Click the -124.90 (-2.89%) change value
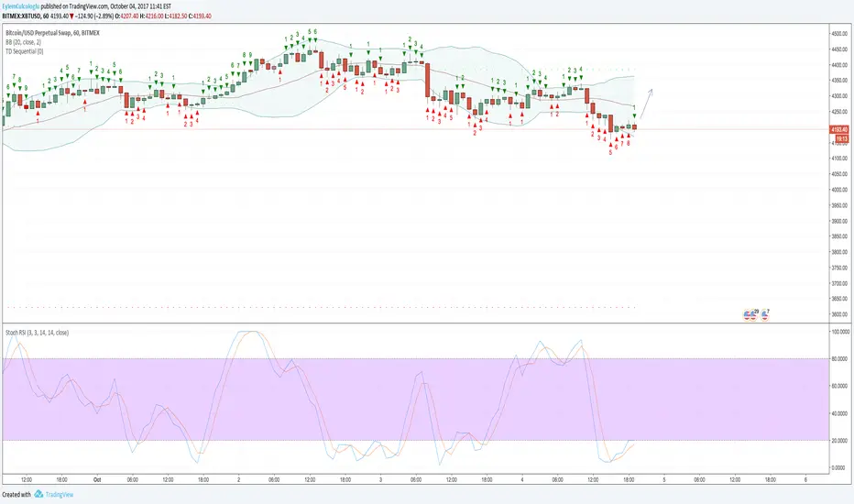 [x=94, y=16]
